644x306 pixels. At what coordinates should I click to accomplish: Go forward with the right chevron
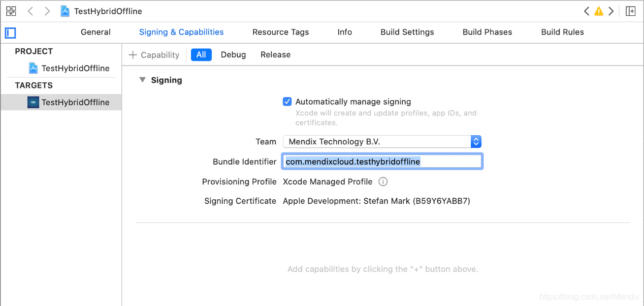(47, 11)
